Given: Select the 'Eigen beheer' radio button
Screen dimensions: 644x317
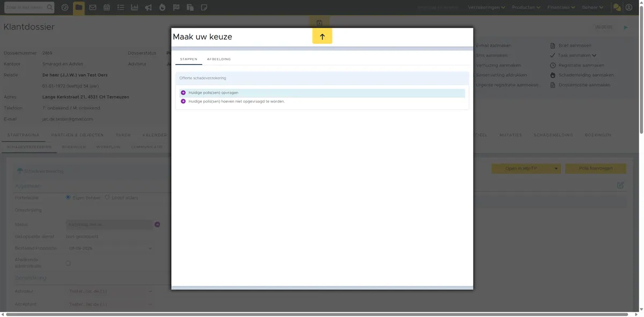Looking at the screenshot, I should 68,197.
